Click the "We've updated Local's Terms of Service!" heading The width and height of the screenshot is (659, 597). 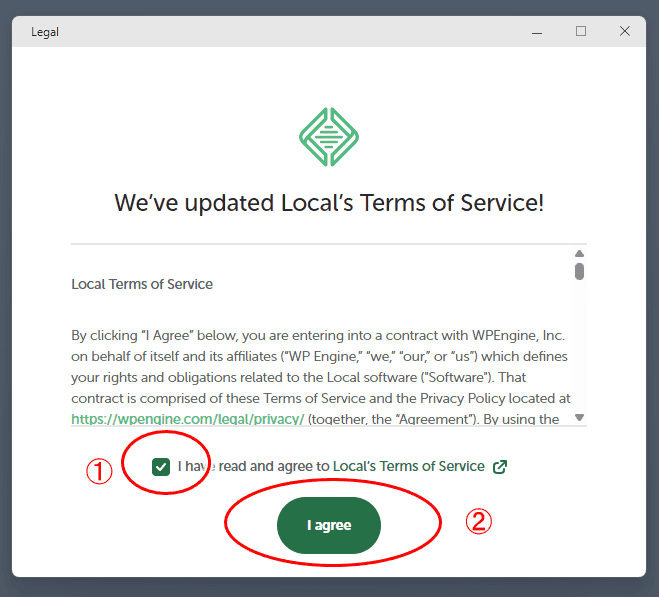click(x=329, y=203)
